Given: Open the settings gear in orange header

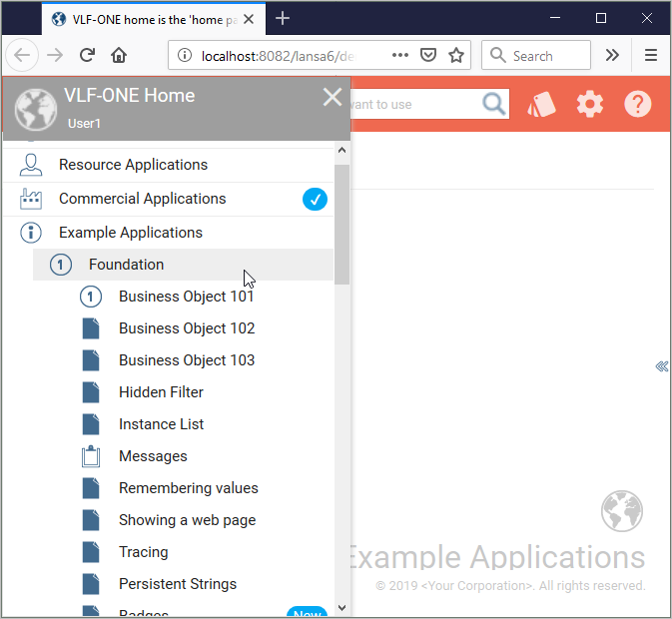Looking at the screenshot, I should [590, 104].
